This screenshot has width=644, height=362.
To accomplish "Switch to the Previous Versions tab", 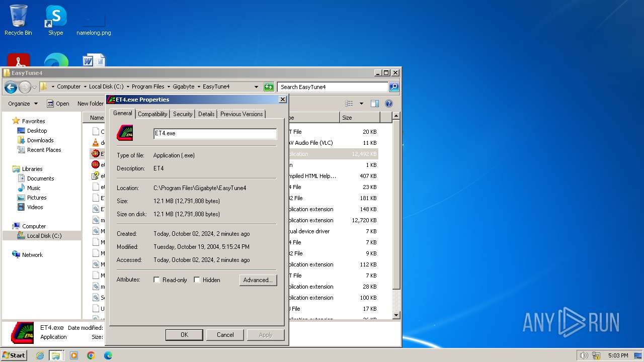I will coord(242,114).
